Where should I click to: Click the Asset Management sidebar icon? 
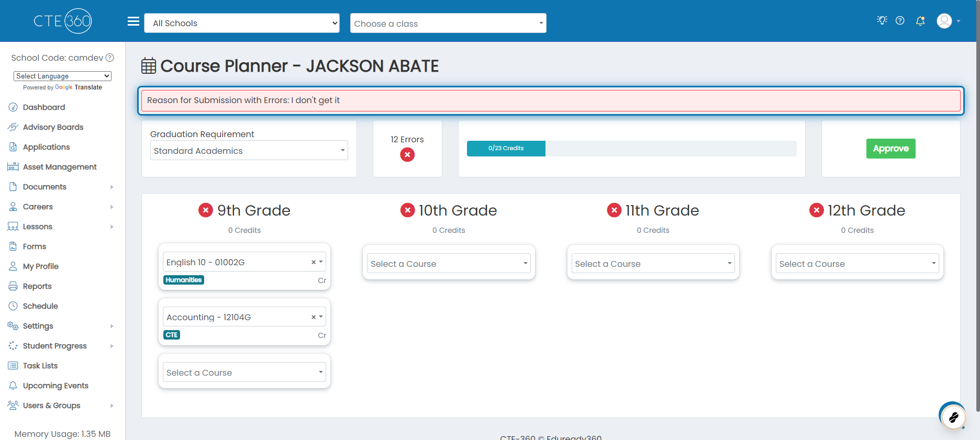point(13,167)
